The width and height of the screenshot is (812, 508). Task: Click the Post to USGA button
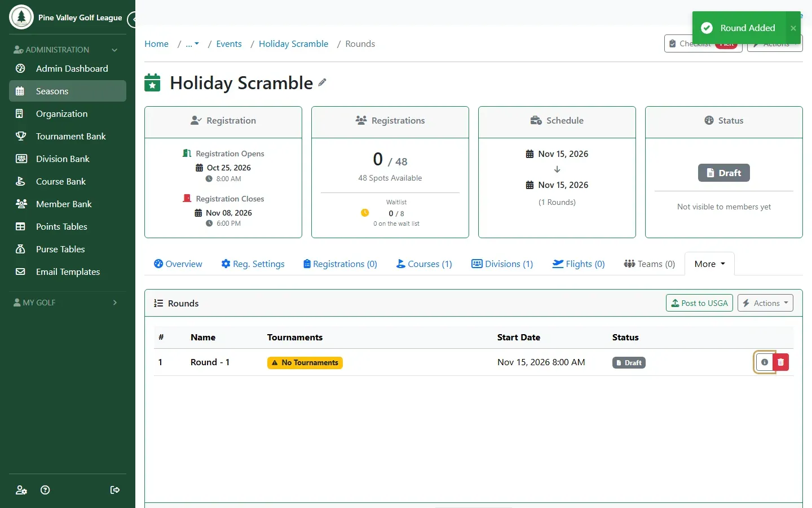(699, 303)
